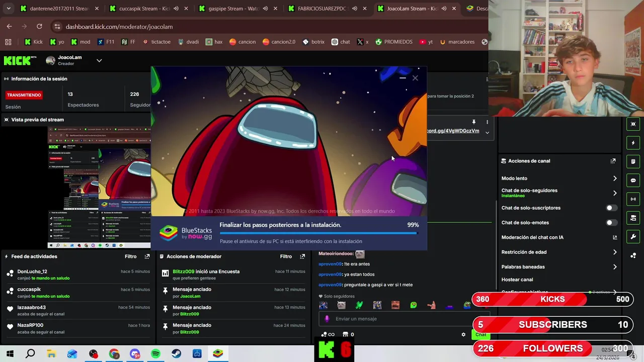The height and width of the screenshot is (362, 644).
Task: Click the browser address bar URL
Action: (119, 27)
